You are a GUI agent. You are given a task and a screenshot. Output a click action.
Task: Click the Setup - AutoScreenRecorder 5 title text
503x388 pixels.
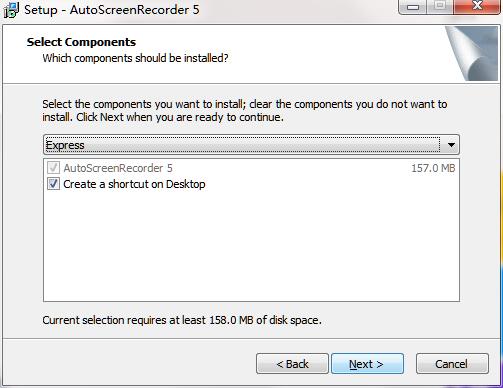112,9
